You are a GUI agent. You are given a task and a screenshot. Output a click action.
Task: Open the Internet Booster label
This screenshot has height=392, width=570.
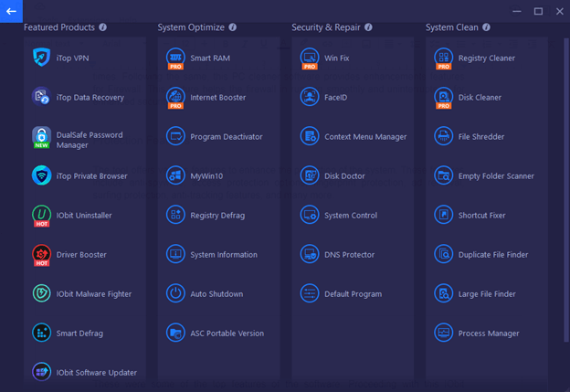tap(217, 97)
